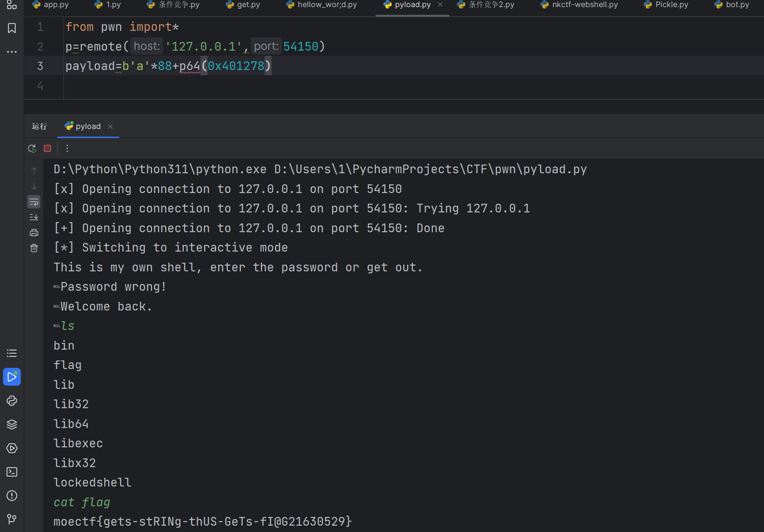The image size is (764, 532).
Task: Toggle scroll to end of output
Action: 34,217
